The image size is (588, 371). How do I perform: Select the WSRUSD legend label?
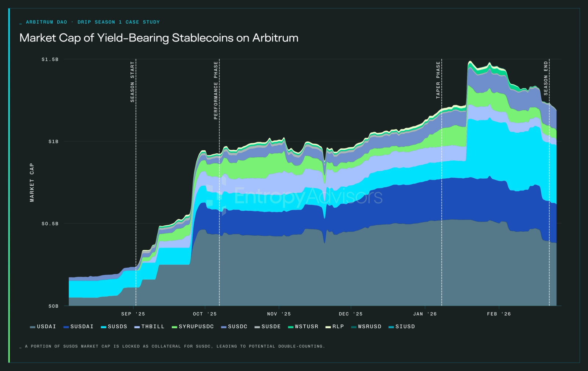[370, 327]
